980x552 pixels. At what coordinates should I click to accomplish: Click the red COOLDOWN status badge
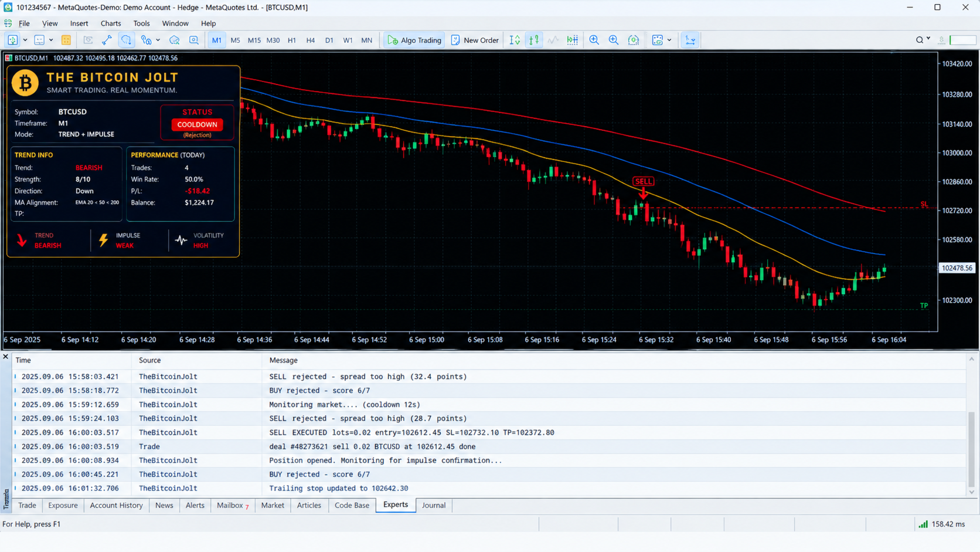[x=198, y=124]
